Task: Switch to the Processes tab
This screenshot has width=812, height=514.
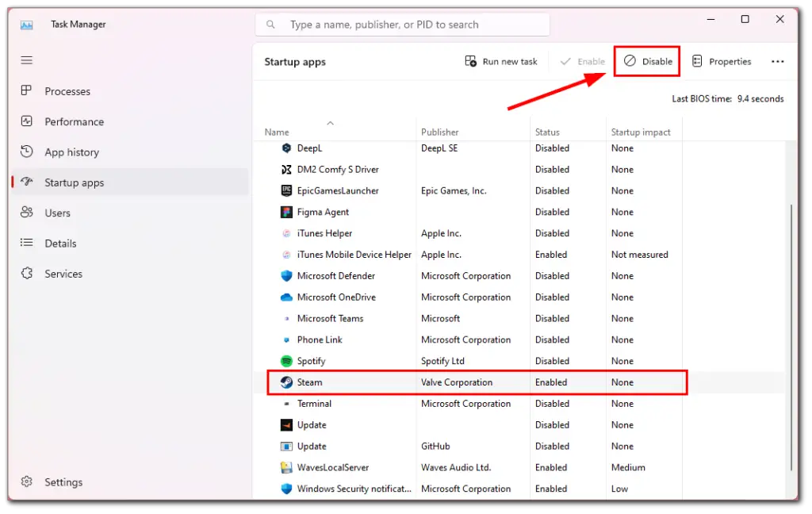Action: click(x=67, y=91)
